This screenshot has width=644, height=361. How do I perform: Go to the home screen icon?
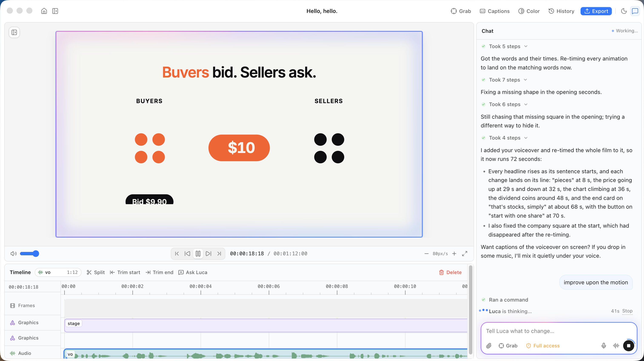click(x=44, y=11)
